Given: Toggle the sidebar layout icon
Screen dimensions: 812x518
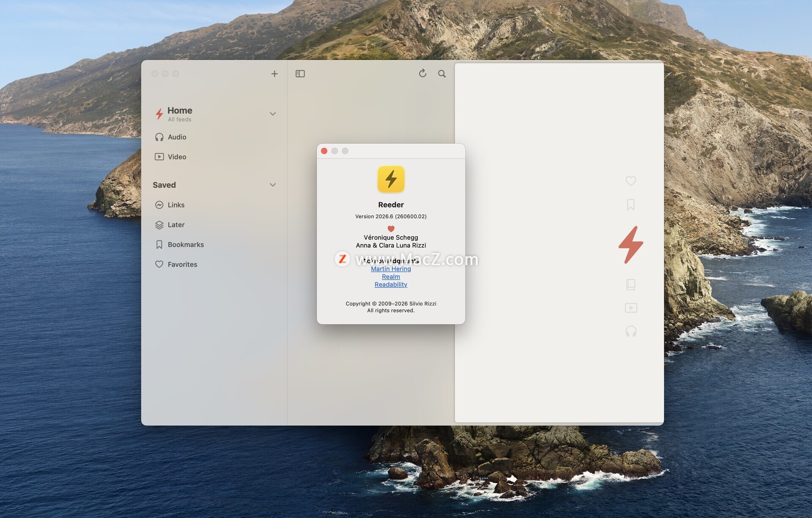Looking at the screenshot, I should point(300,74).
